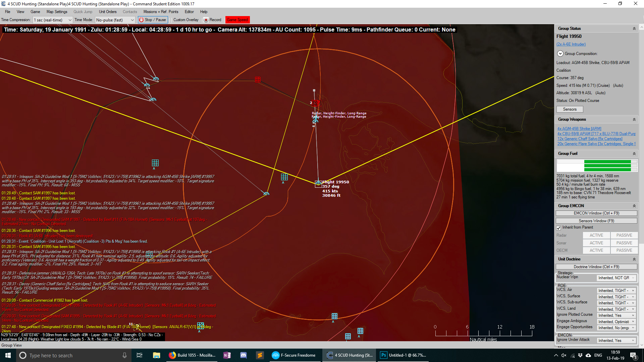Open Firefox from the taskbar
Screen dimensions: 644x362
(172, 355)
